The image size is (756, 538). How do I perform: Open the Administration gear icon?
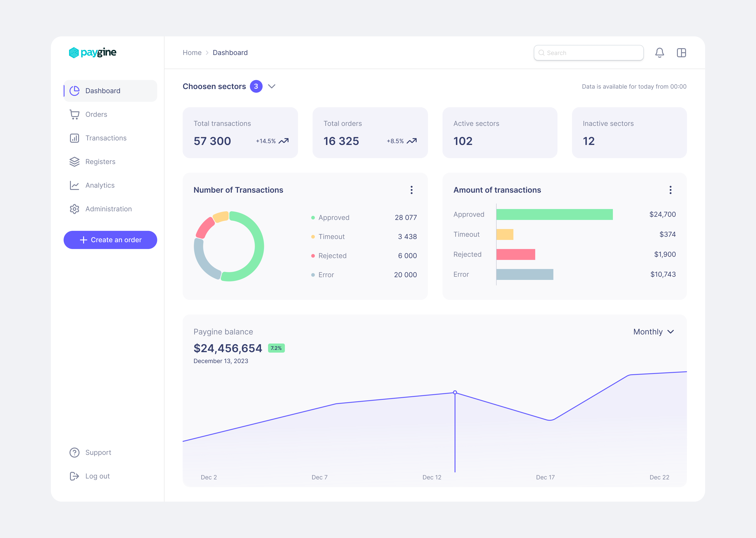[74, 209]
